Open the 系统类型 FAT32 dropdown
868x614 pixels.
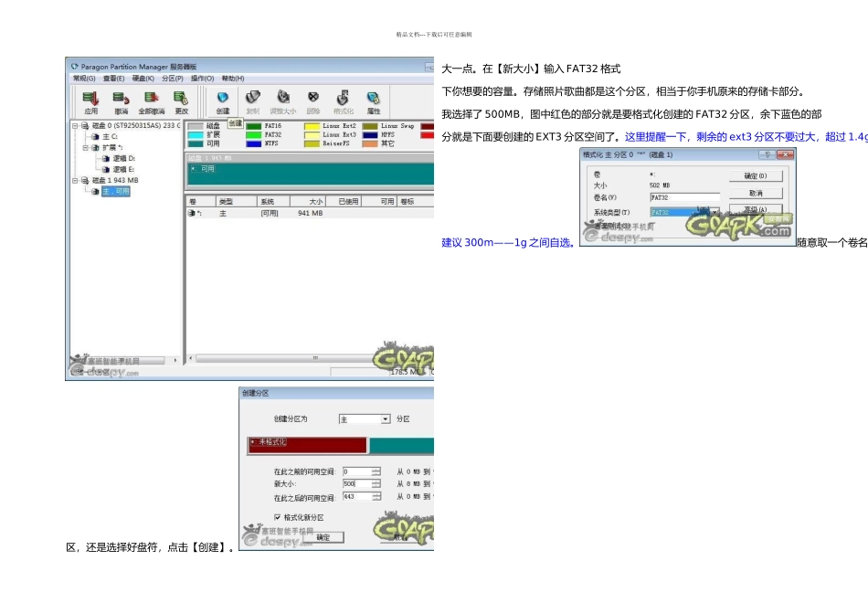tap(715, 212)
